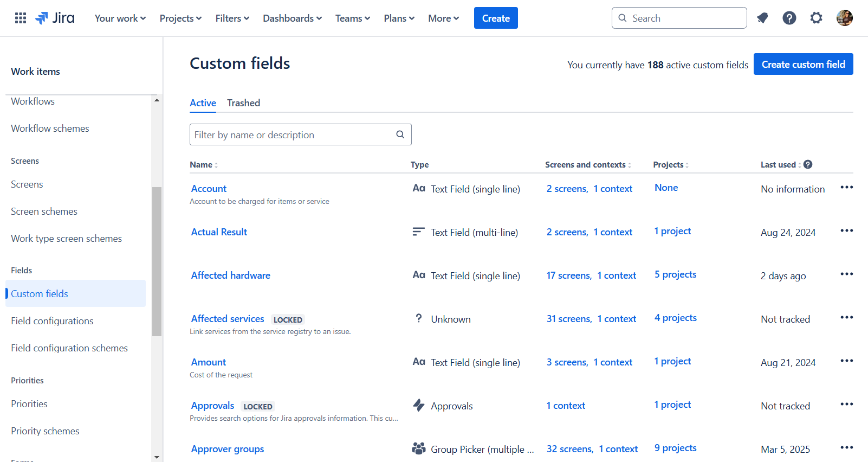Expand the Dashboards dropdown menu

[x=293, y=18]
